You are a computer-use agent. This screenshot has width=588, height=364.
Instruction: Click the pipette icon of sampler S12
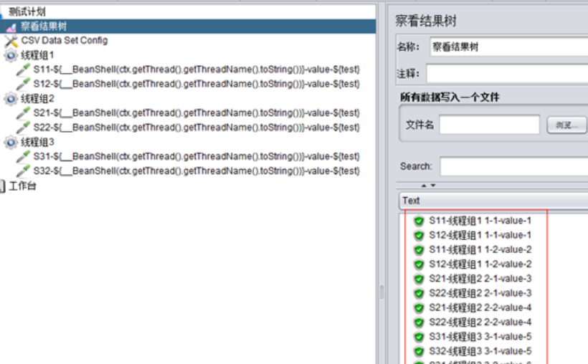23,84
